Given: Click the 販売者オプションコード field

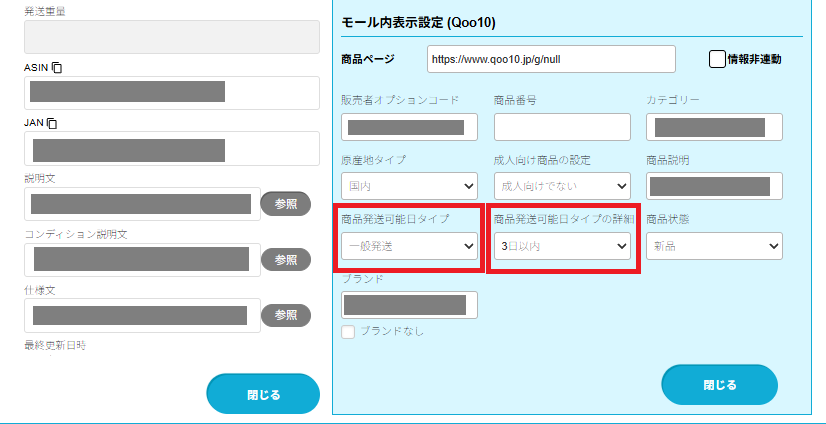Looking at the screenshot, I should [409, 127].
